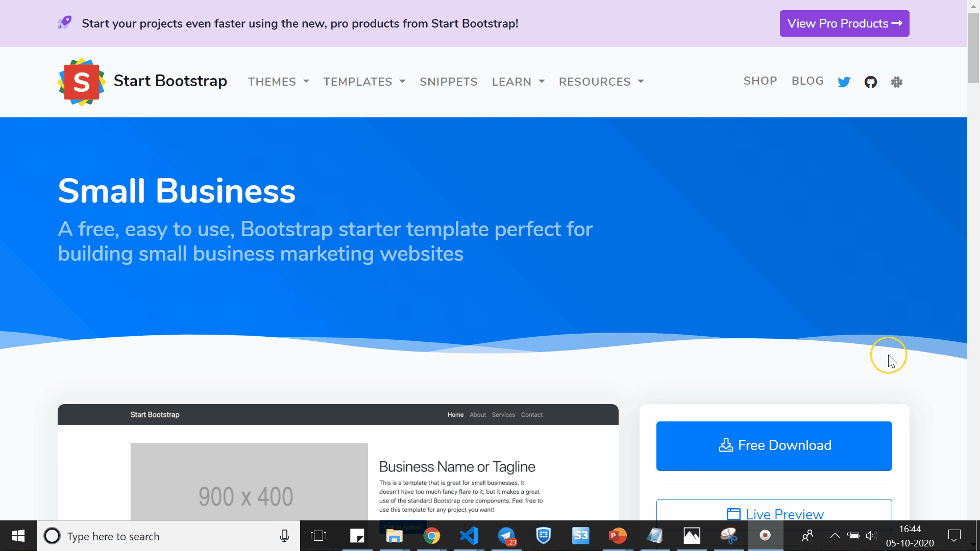Viewport: 980px width, 551px height.
Task: Open the Windows Start menu
Action: pos(18,536)
